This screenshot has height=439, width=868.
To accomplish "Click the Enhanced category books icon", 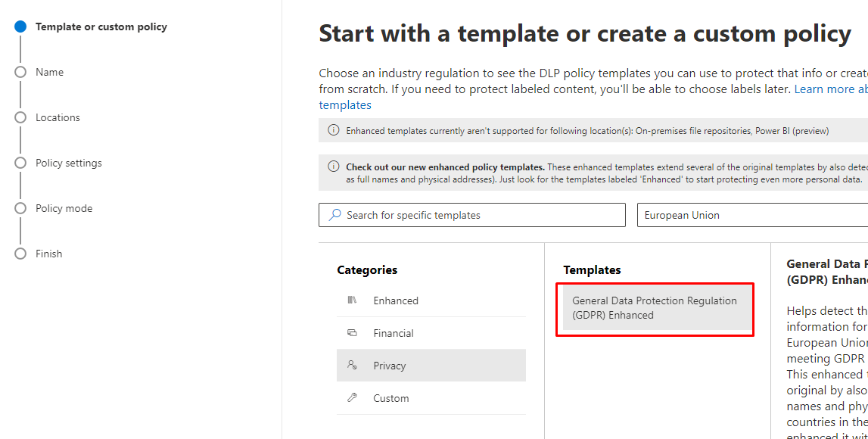I will tap(352, 300).
